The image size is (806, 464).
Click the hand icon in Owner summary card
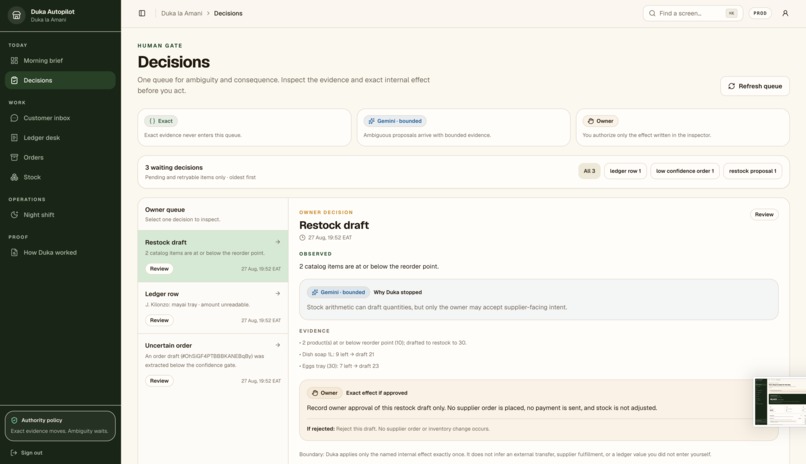[591, 121]
